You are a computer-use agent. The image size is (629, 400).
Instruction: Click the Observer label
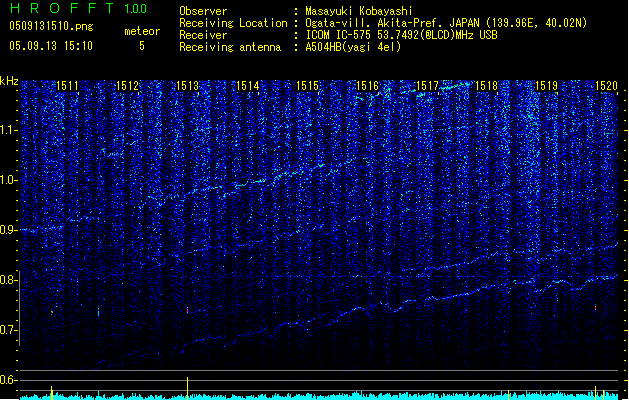tap(203, 11)
